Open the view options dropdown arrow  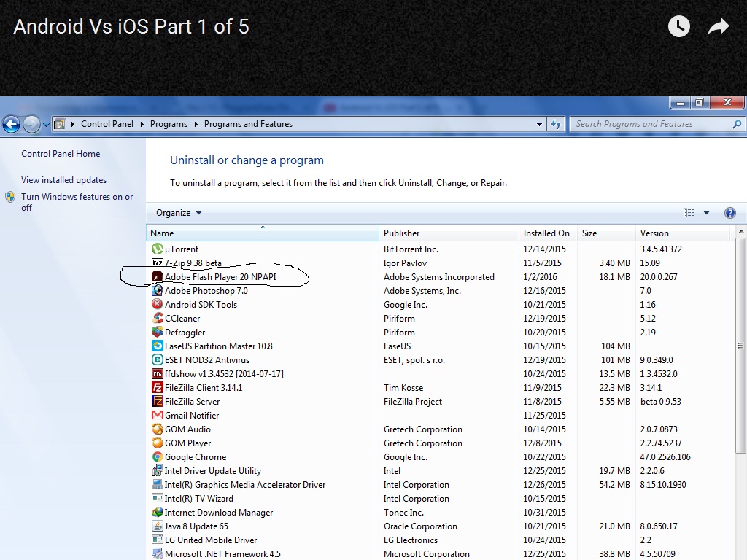[x=706, y=213]
